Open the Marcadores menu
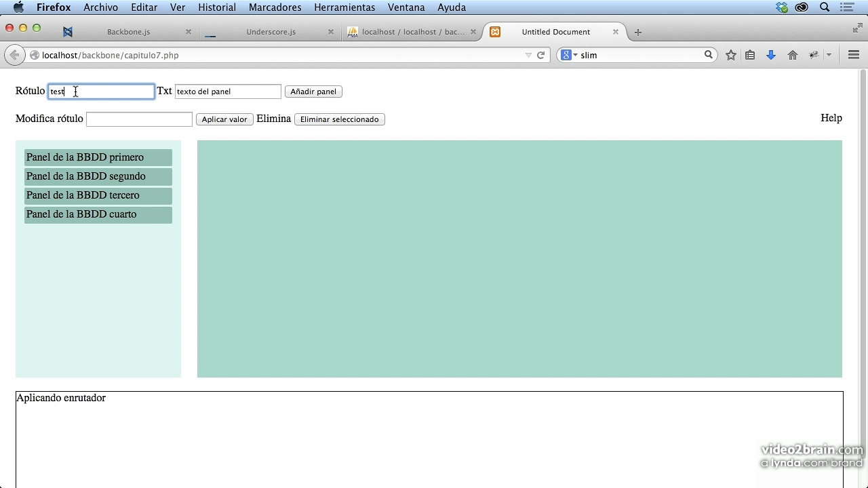The width and height of the screenshot is (868, 488). [x=275, y=7]
